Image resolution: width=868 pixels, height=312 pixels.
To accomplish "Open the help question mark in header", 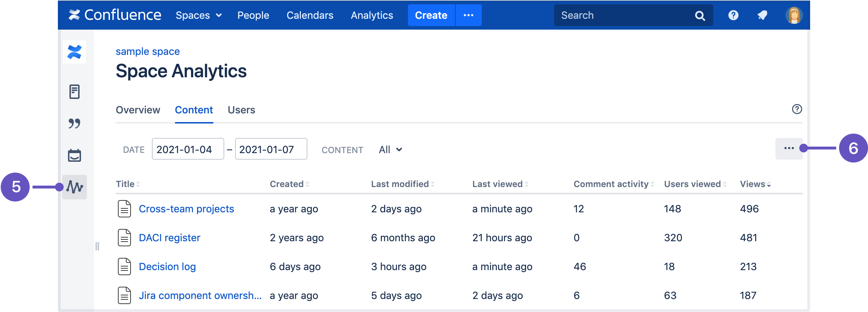I will click(733, 15).
